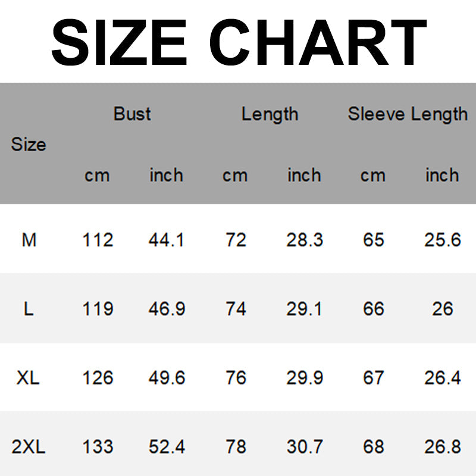Select the XL size row label
Viewport: 476px width, 476px height.
coord(28,378)
